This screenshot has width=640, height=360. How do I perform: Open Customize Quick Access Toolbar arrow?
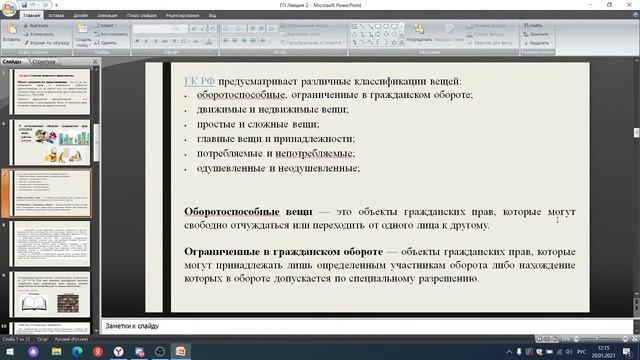56,5
